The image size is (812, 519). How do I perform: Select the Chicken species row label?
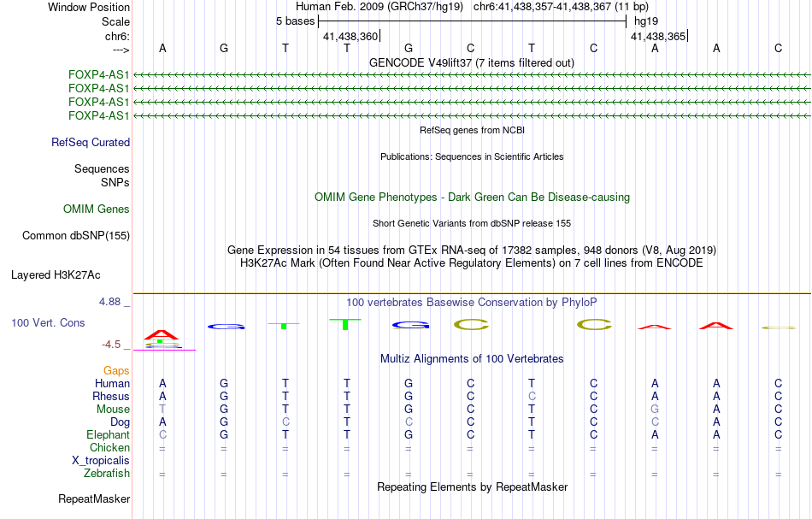point(109,447)
